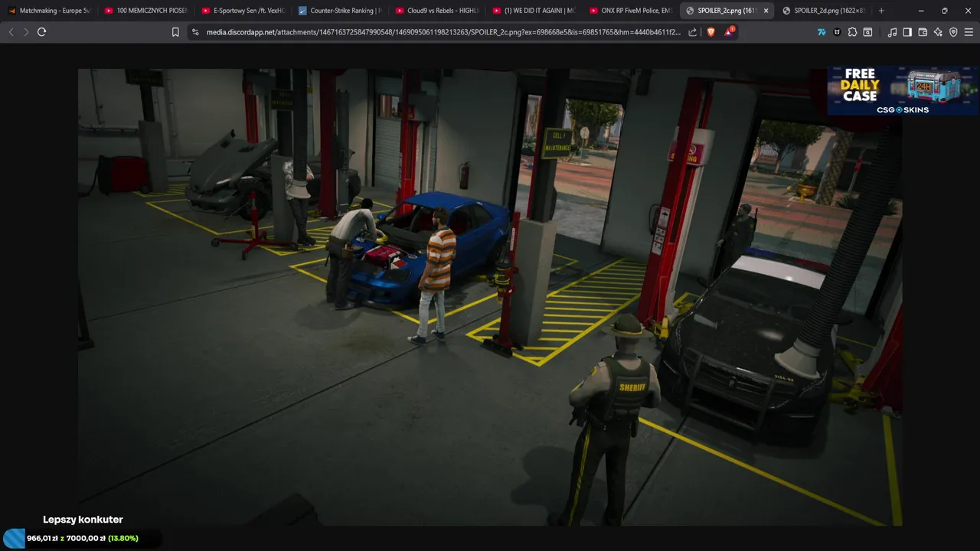The height and width of the screenshot is (551, 980).
Task: Open the tab search toolbar icon
Action: 867,32
